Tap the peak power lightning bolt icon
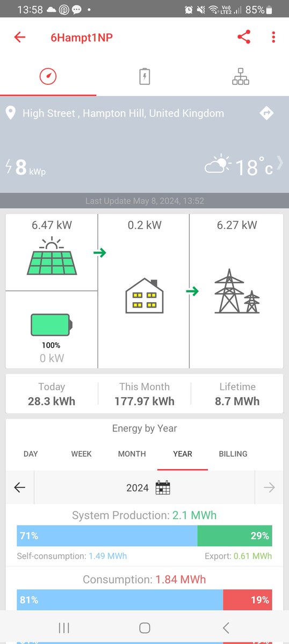The image size is (289, 644). (x=9, y=166)
